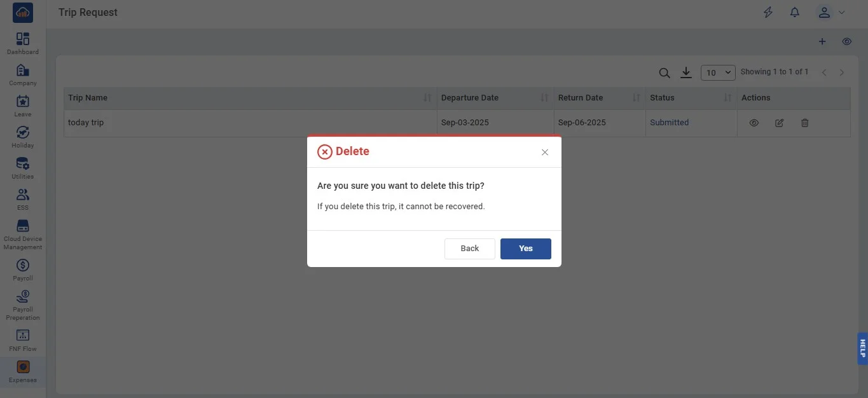Image resolution: width=868 pixels, height=398 pixels.
Task: Open the ESS sidebar module
Action: coord(23,199)
